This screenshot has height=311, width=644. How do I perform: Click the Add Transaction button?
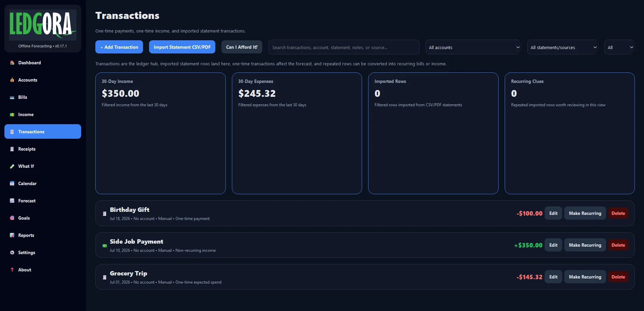pyautogui.click(x=119, y=47)
